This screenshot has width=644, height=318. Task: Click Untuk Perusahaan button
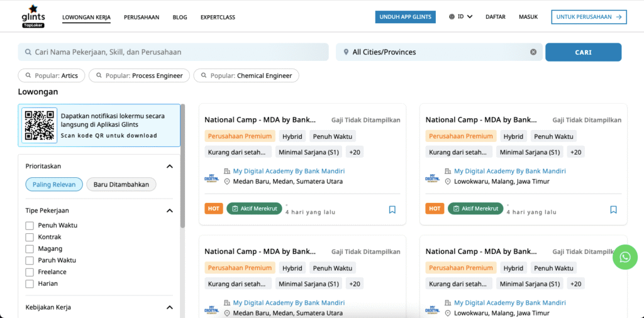[589, 17]
